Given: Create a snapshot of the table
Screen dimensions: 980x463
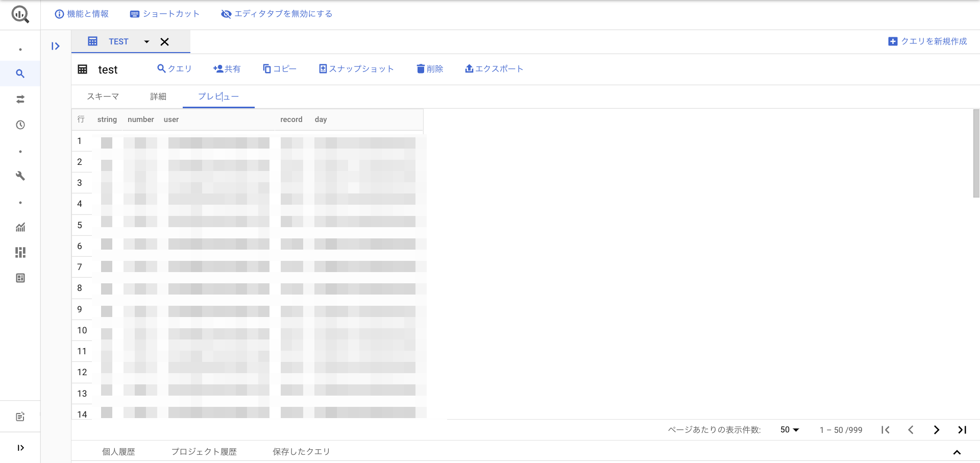Looking at the screenshot, I should 356,68.
